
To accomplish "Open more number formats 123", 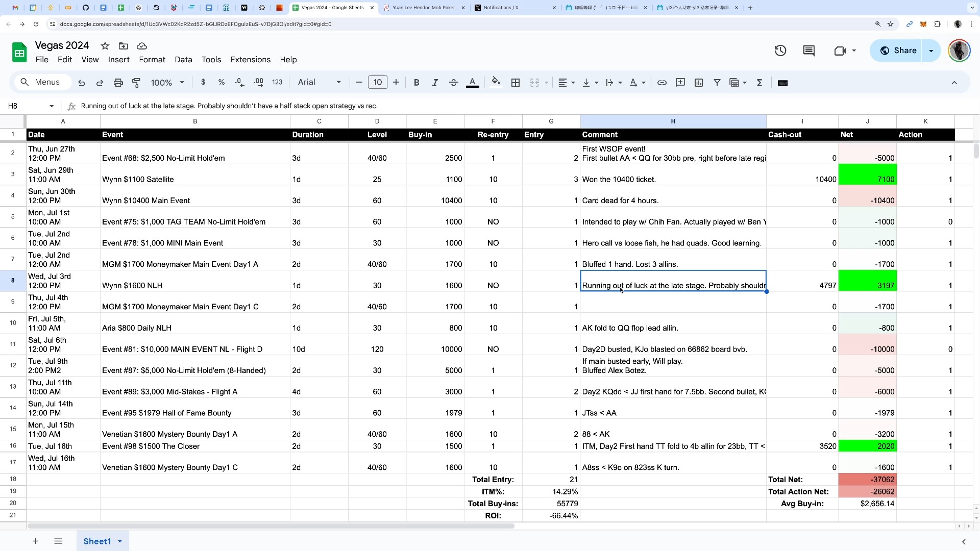I will tap(277, 82).
